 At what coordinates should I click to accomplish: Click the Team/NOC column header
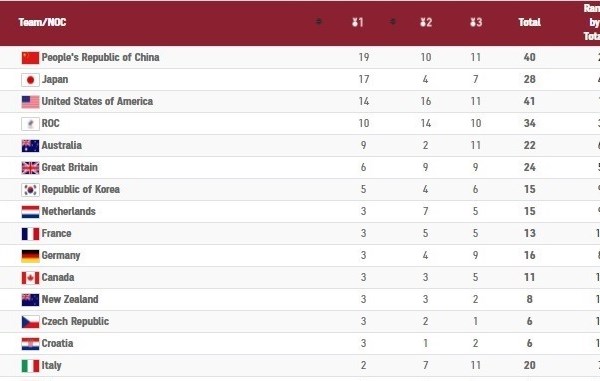pos(42,22)
